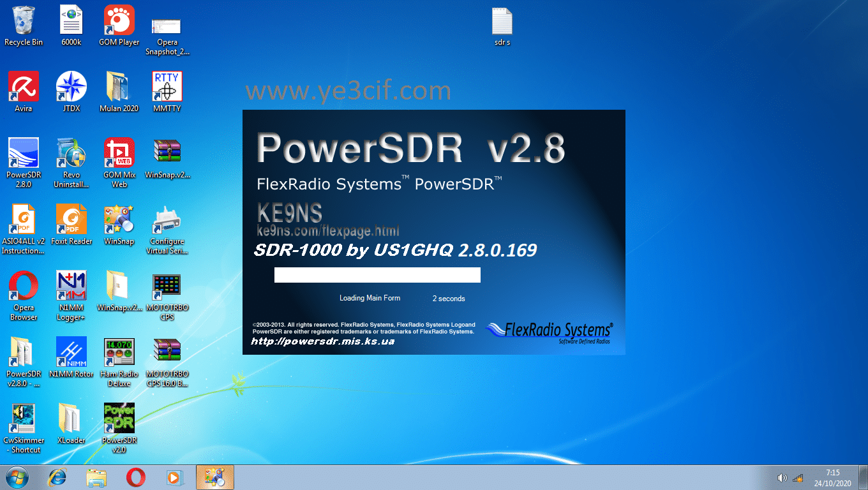Viewport: 868px width, 490px height.
Task: Click the KE9NS callsign text
Action: (289, 212)
